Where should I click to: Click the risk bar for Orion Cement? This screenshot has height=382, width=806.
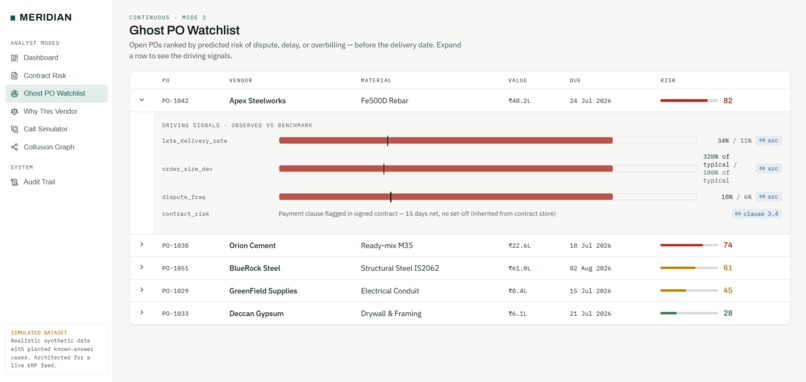pyautogui.click(x=689, y=245)
